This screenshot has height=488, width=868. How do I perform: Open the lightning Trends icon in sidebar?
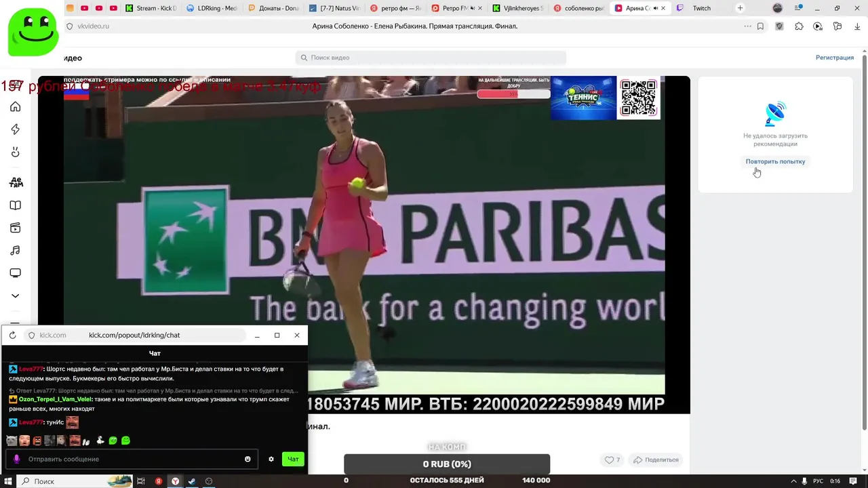click(15, 129)
